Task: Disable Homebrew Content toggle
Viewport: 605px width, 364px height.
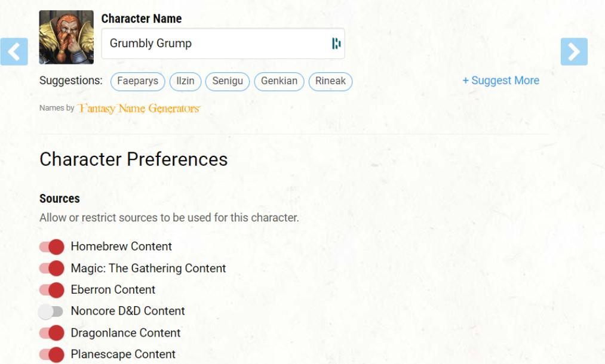Action: coord(51,247)
